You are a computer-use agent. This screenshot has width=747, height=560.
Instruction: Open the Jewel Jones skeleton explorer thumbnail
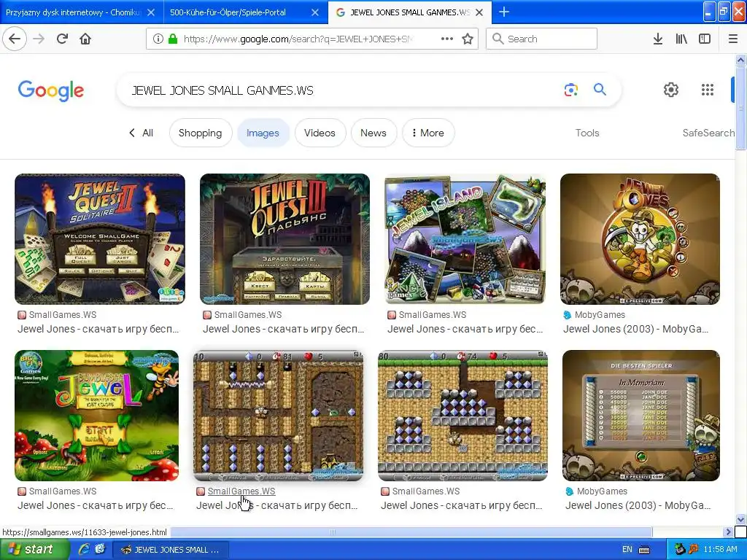640,239
